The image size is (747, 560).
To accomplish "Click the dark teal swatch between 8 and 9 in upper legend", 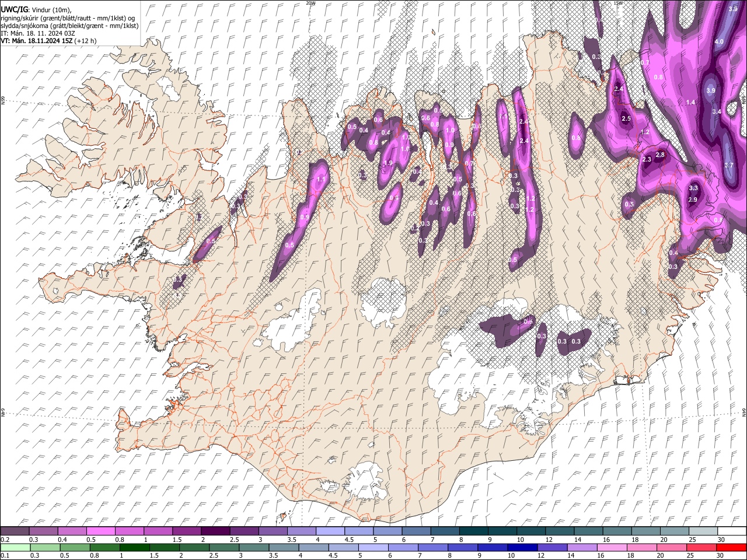I will 473,531.
